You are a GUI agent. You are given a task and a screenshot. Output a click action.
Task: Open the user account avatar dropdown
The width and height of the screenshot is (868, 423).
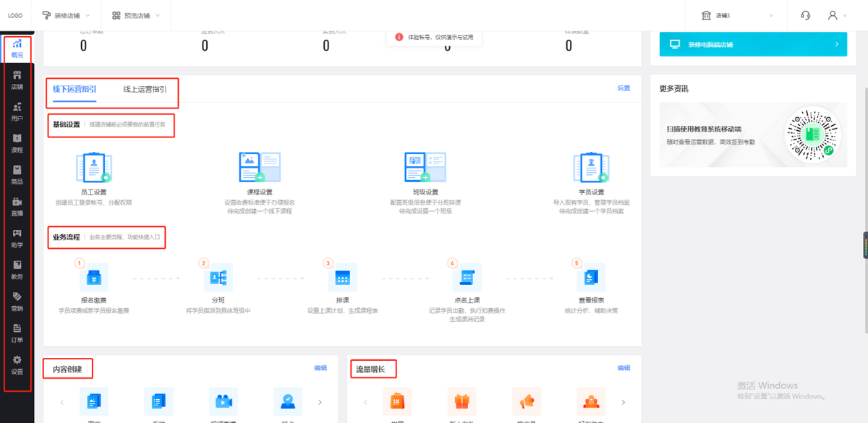(837, 15)
